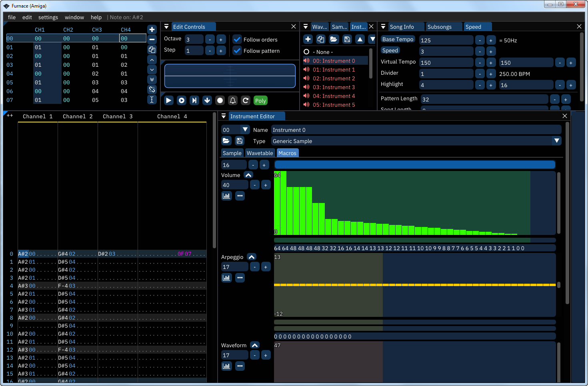This screenshot has height=386, width=588.
Task: Open instrument file via folder icon in instrument list
Action: click(x=334, y=39)
